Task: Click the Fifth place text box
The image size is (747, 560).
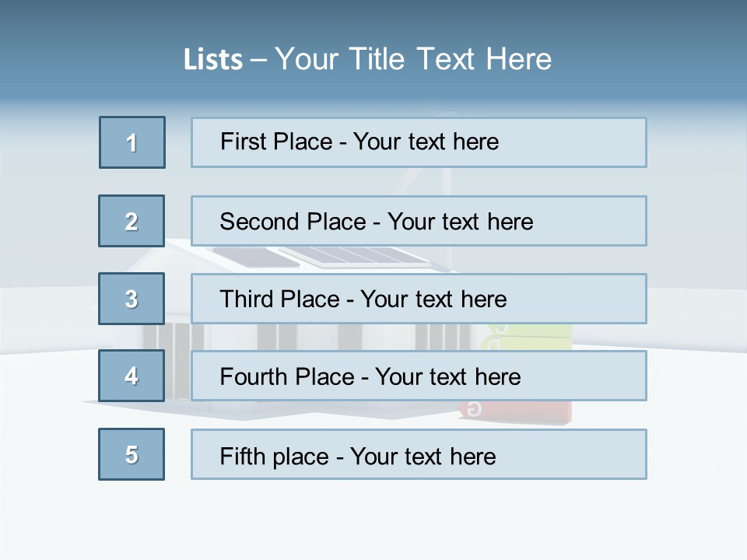Action: click(x=419, y=454)
